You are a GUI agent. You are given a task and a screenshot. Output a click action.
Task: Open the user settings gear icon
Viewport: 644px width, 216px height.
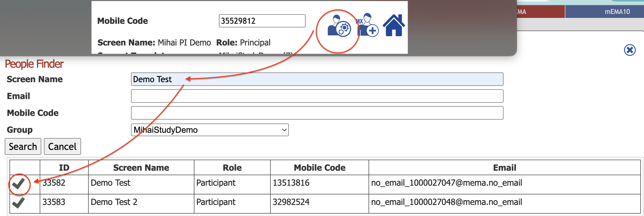pyautogui.click(x=339, y=26)
